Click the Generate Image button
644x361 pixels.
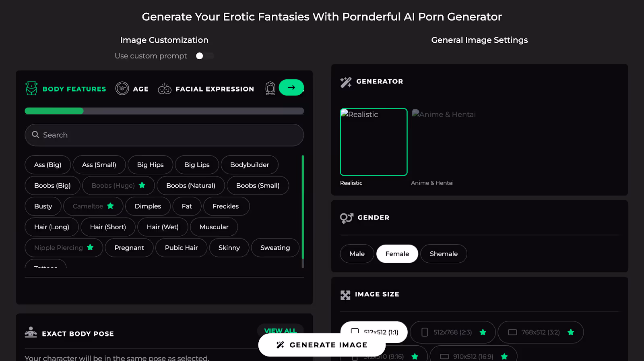322,345
